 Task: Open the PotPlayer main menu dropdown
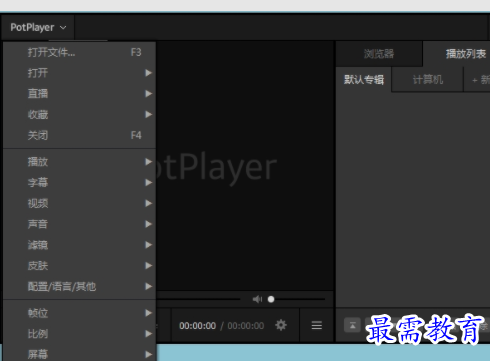pyautogui.click(x=38, y=27)
